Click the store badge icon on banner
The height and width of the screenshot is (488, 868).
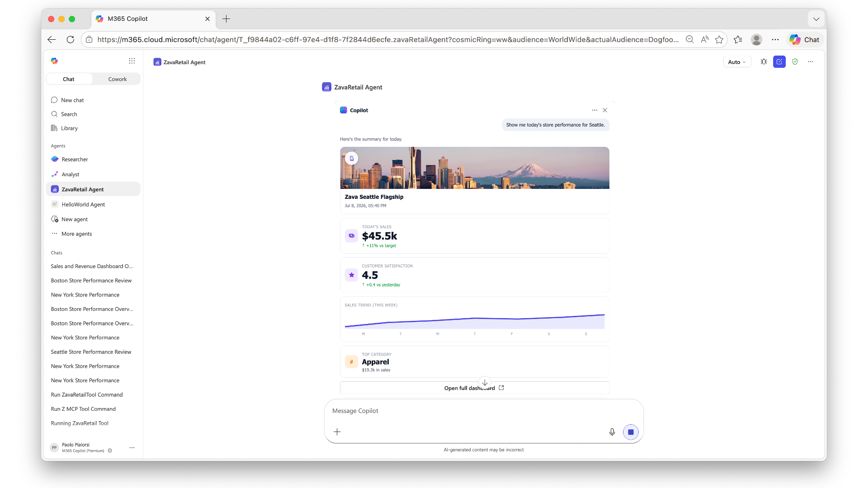pos(352,159)
